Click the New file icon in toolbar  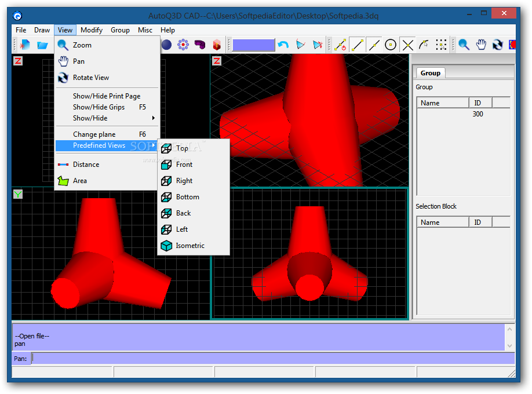pyautogui.click(x=25, y=45)
